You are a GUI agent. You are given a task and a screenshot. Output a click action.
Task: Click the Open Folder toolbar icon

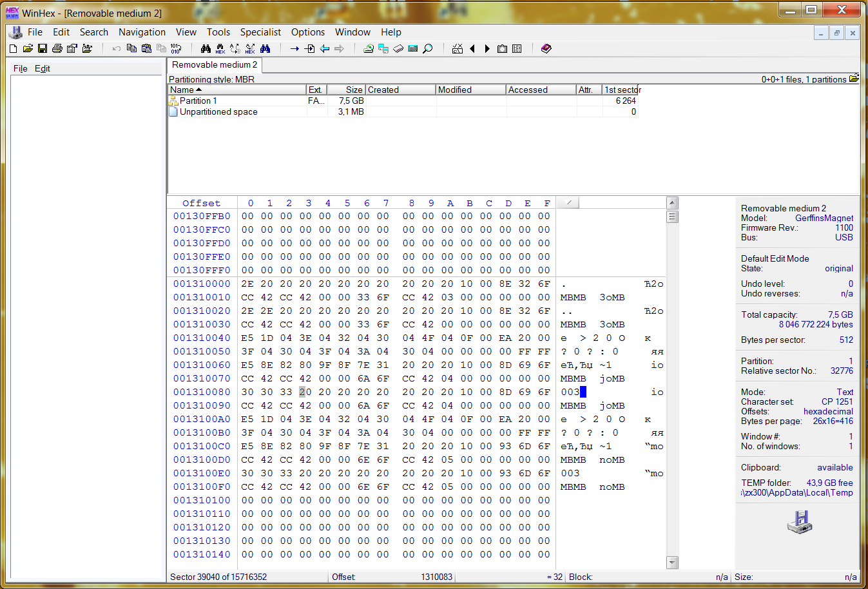87,48
